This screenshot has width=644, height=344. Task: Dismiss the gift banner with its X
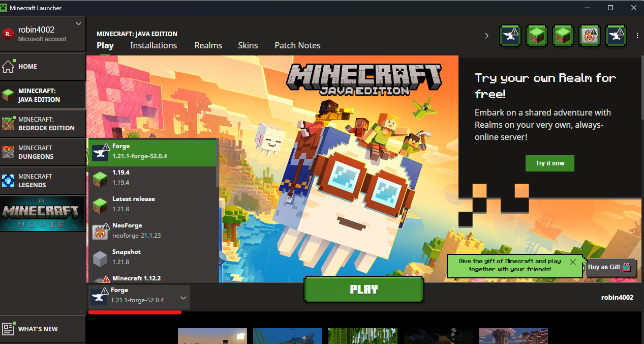pos(573,262)
